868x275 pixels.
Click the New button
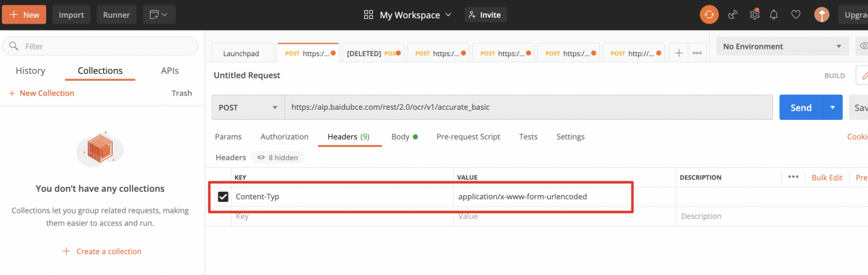[24, 14]
